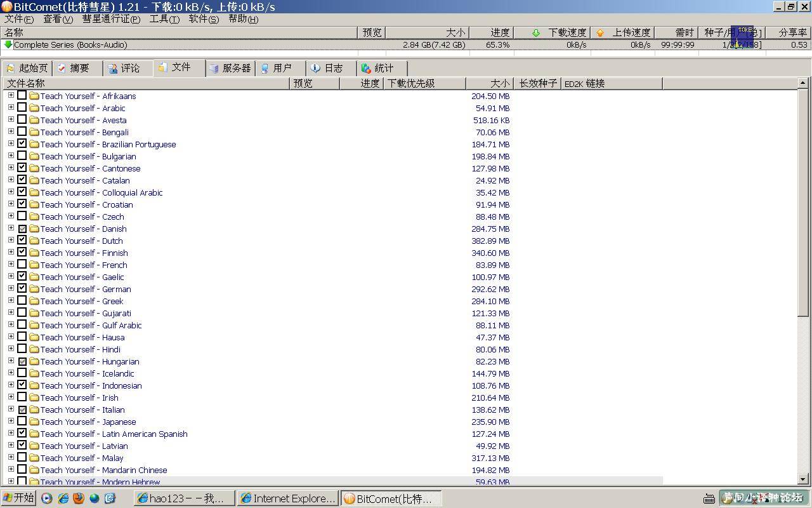The image size is (812, 508).
Task: Expand Teach Yourself - Gaelic tree node
Action: (x=11, y=276)
